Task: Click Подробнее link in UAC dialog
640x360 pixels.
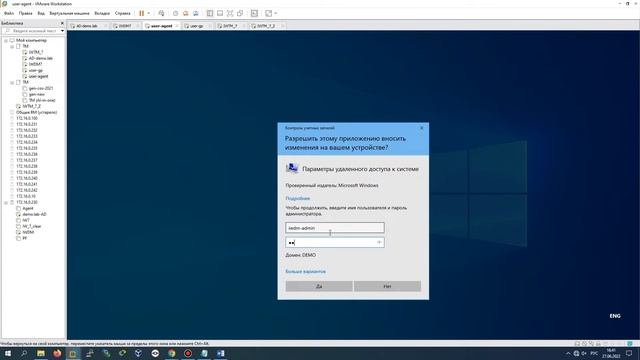Action: tap(298, 198)
